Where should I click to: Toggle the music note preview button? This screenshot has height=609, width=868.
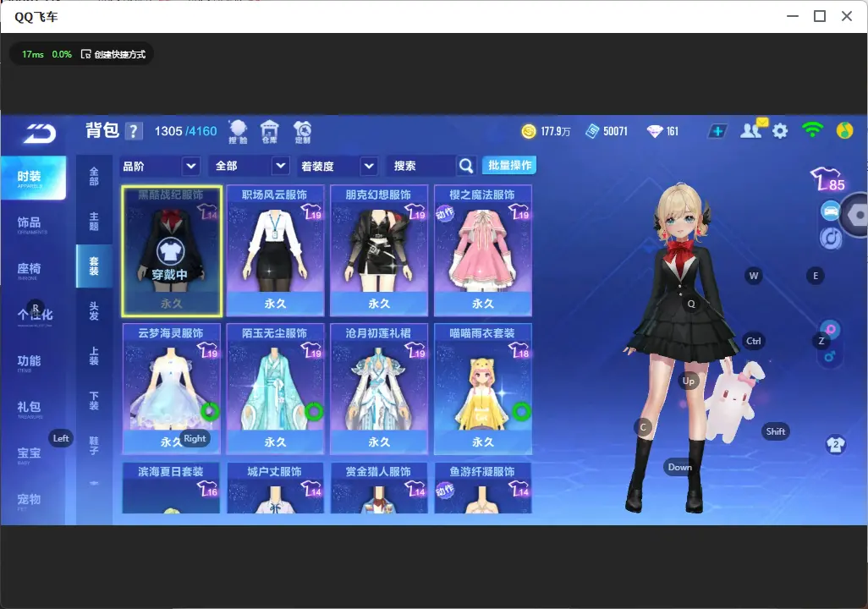[831, 239]
